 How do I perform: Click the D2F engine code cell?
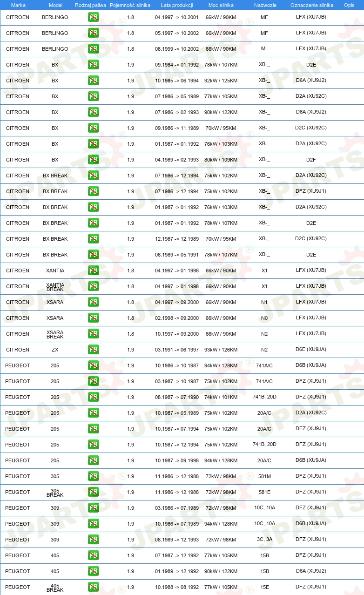[x=311, y=160]
